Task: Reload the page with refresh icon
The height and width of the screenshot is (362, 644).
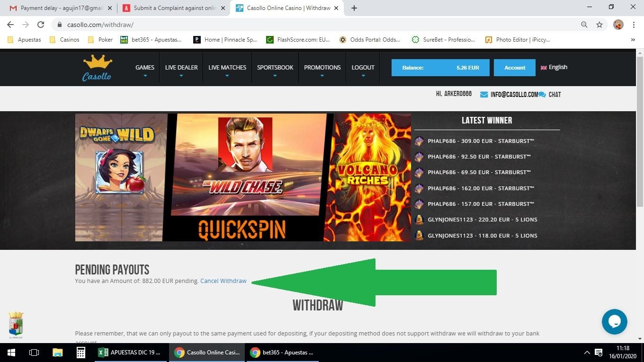Action: point(41,25)
